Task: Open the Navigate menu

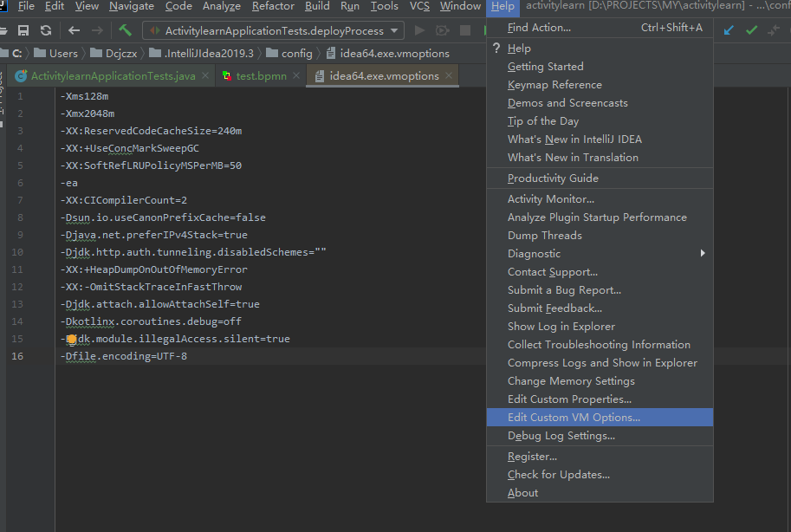Action: pos(132,6)
